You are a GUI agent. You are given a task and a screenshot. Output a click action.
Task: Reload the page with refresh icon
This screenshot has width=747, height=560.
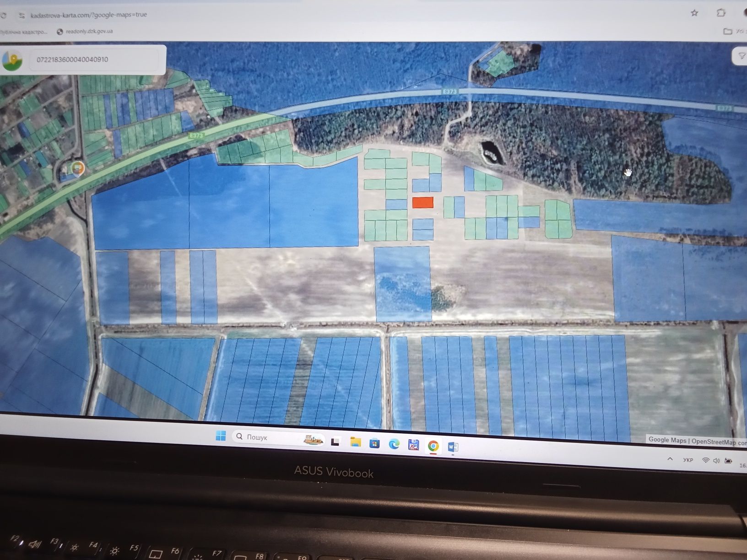pos(4,15)
